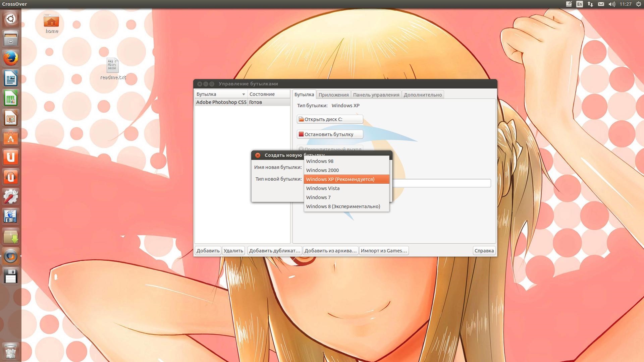This screenshot has width=644, height=362.
Task: Switch to the Приложения tab
Action: [333, 95]
